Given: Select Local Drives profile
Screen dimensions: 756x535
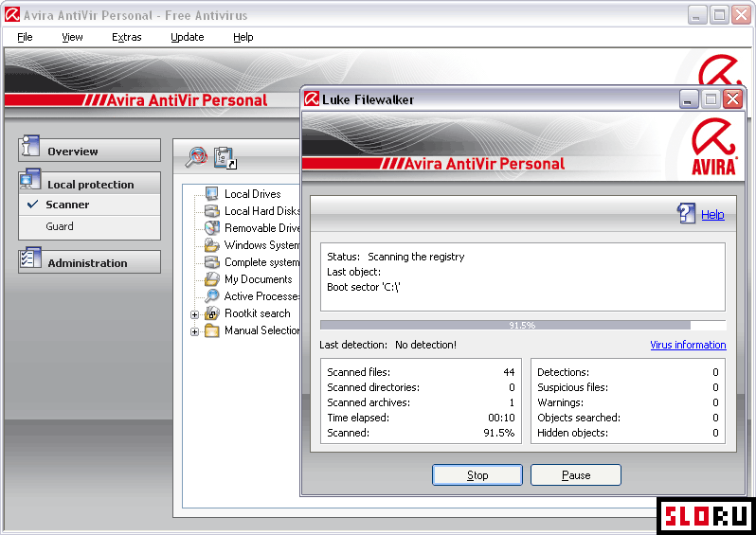Looking at the screenshot, I should click(253, 194).
